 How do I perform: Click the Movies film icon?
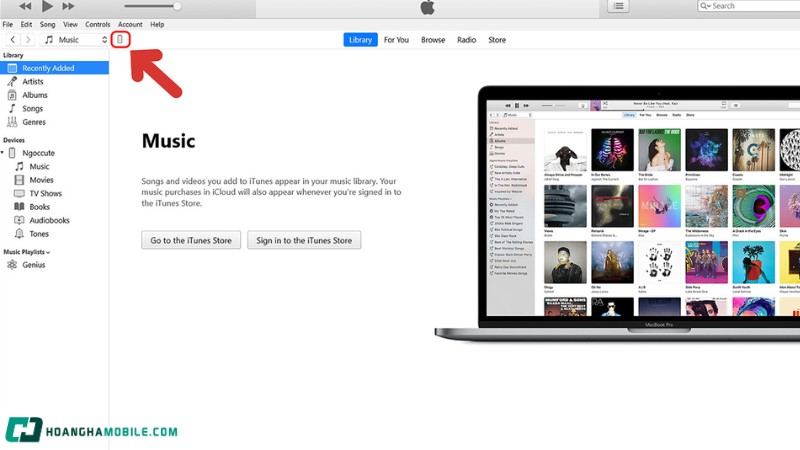(x=19, y=180)
